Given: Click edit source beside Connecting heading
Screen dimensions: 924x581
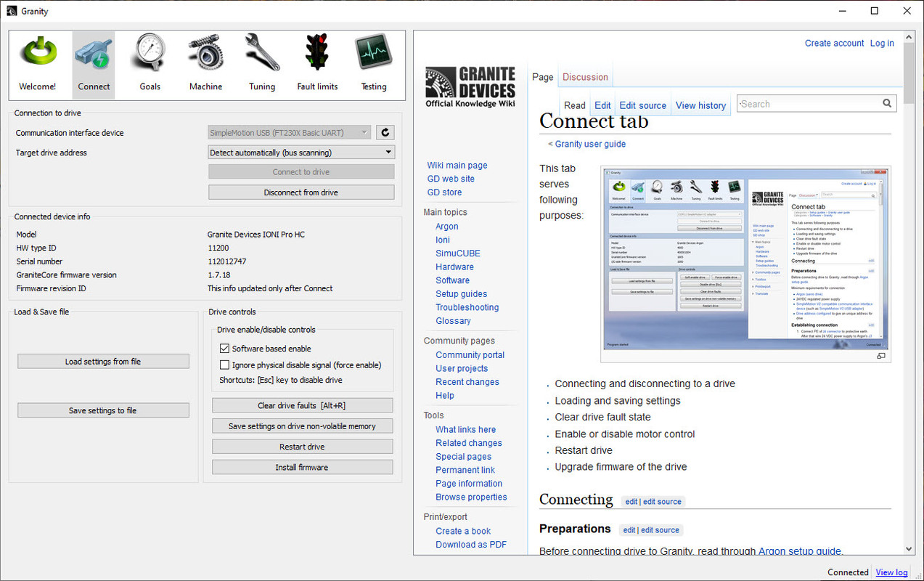Looking at the screenshot, I should pyautogui.click(x=662, y=502).
